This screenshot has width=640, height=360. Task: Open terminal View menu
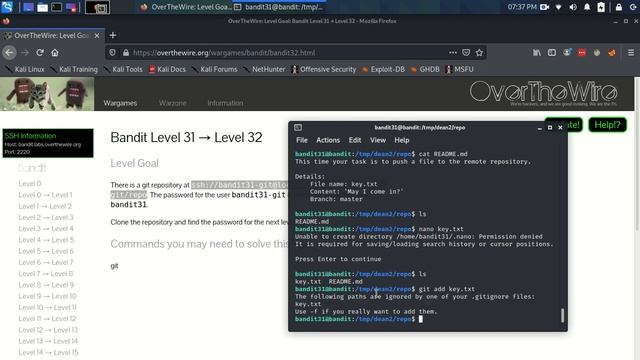[x=378, y=140]
